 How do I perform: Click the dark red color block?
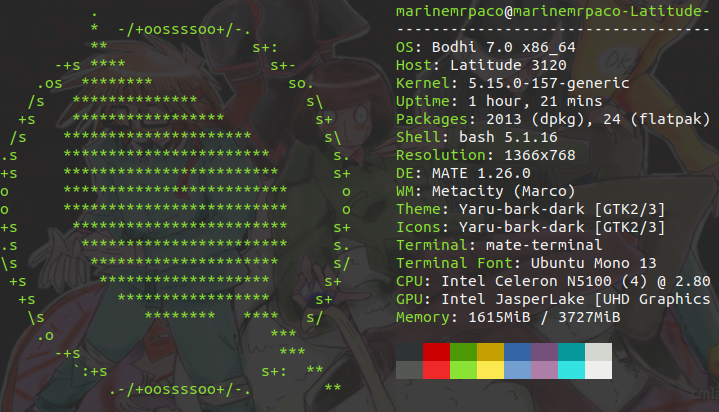click(x=436, y=352)
